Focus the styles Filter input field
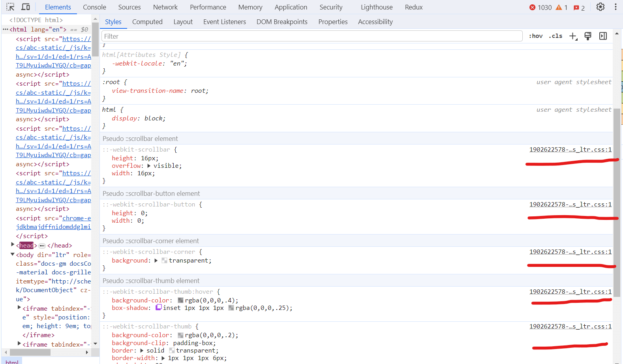 point(312,36)
